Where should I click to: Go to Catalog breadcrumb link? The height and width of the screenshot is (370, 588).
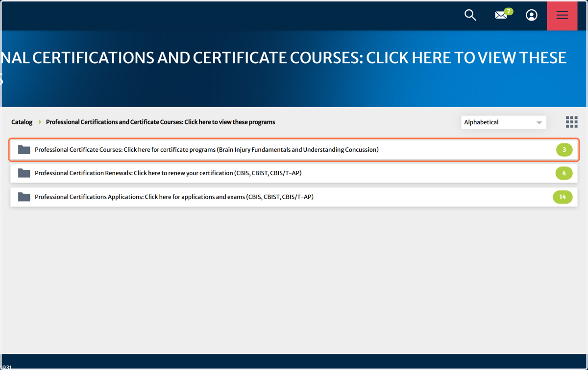click(x=22, y=122)
